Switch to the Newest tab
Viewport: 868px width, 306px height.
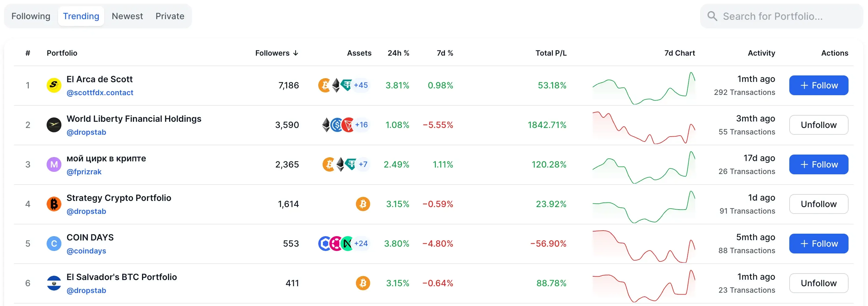click(x=127, y=16)
